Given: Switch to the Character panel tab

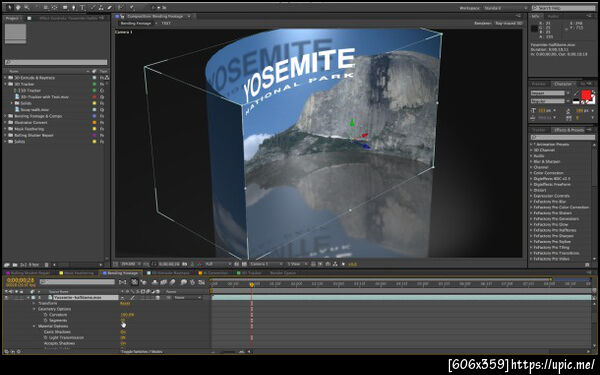Looking at the screenshot, I should (563, 84).
